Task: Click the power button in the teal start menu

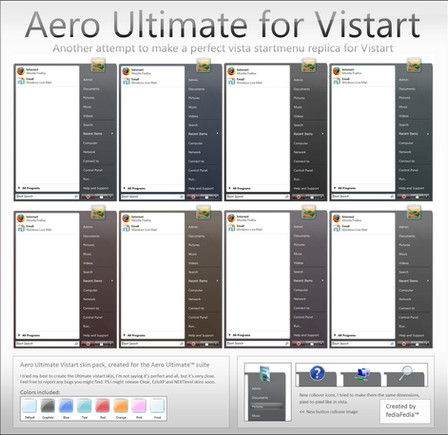Action: pyautogui.click(x=404, y=197)
